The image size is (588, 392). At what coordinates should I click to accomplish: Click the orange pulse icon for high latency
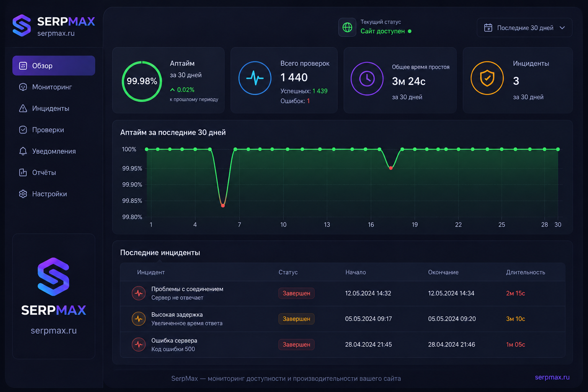139,318
